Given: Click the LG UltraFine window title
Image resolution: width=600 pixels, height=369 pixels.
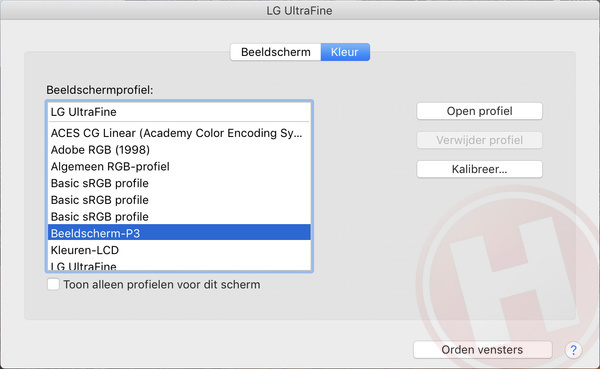Looking at the screenshot, I should 299,10.
